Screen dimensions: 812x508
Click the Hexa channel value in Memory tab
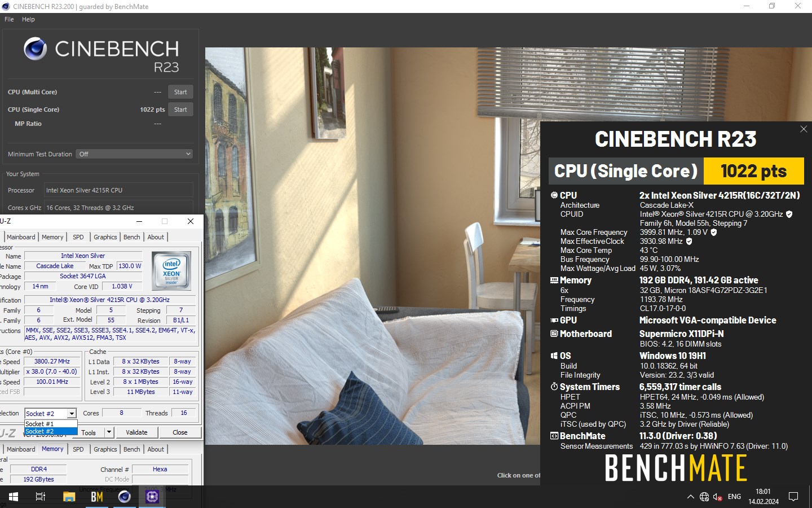(x=160, y=469)
